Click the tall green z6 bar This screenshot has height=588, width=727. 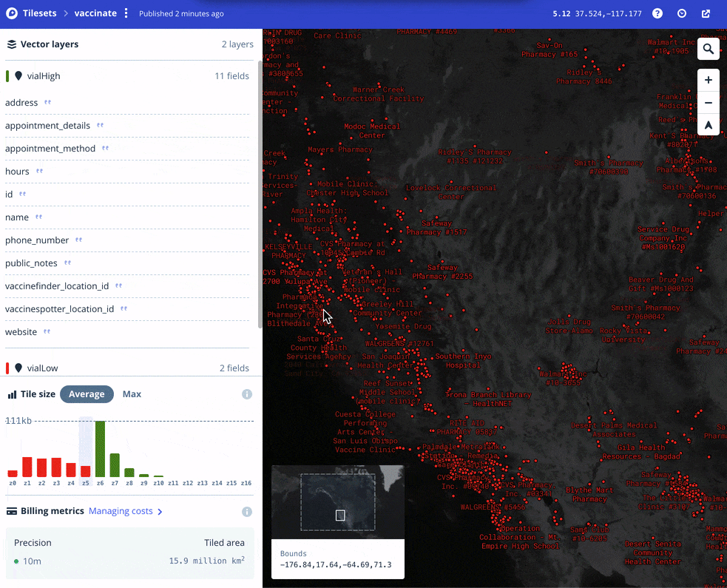[100, 449]
